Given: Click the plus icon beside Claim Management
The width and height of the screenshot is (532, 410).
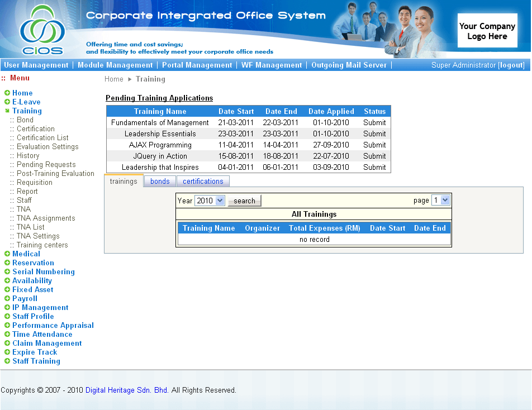Looking at the screenshot, I should pos(7,344).
